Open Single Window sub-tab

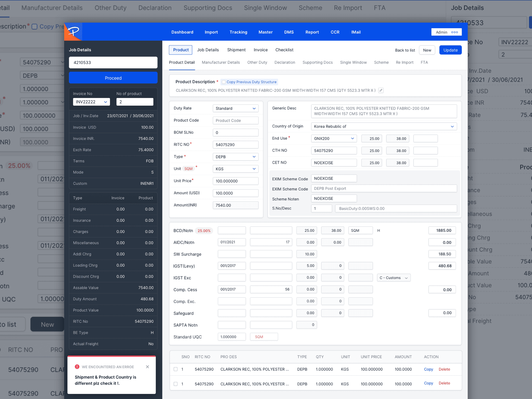(353, 63)
